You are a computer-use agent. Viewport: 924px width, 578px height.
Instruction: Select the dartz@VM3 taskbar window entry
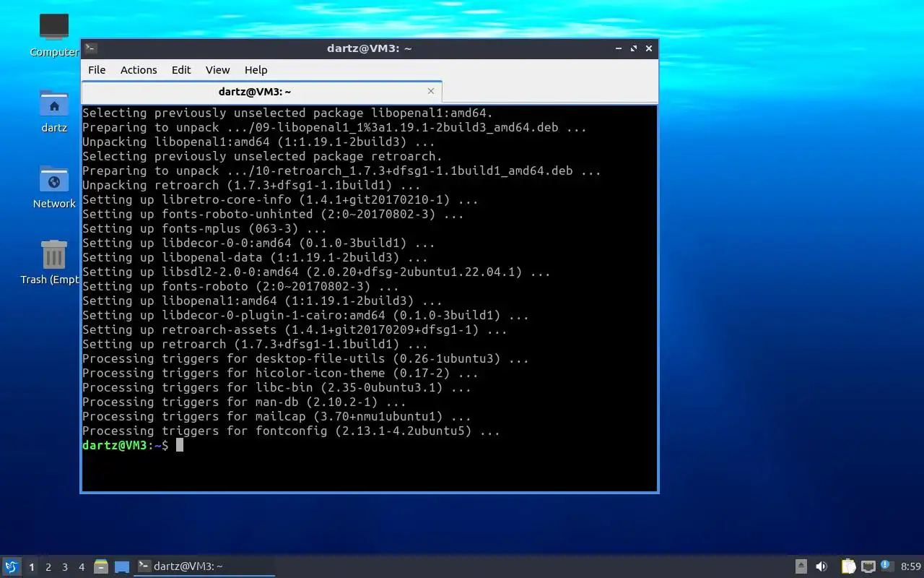205,566
